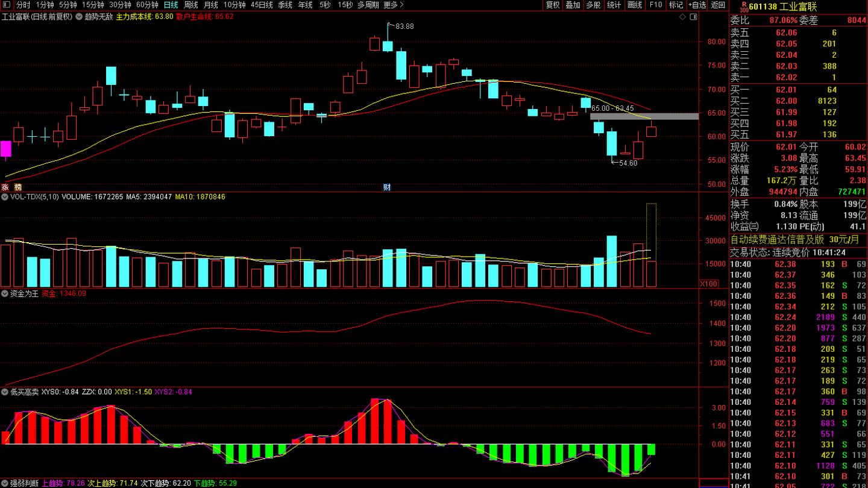Click the 上趋势: 78.26 indicator value

pos(63,483)
